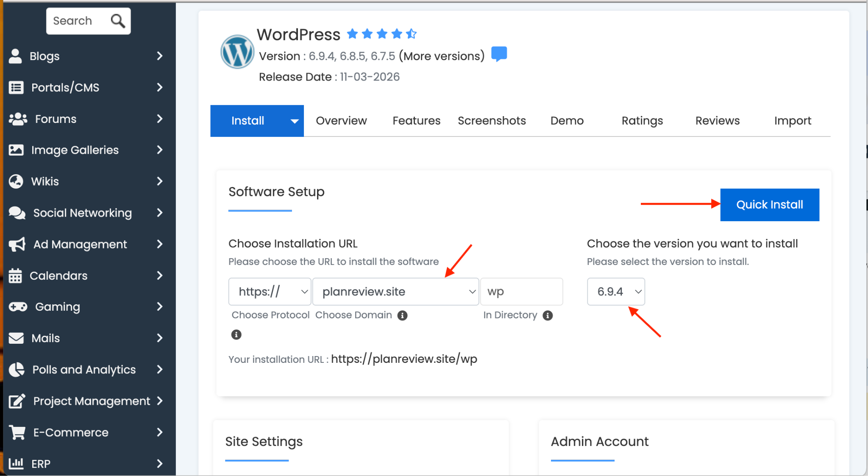The width and height of the screenshot is (868, 476).
Task: Expand the Forums category chevron
Action: point(160,119)
